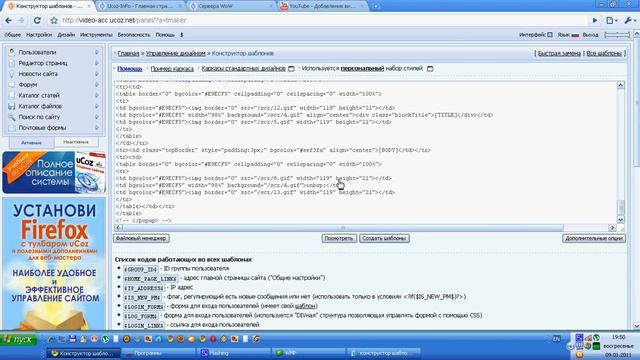The image size is (640, 360).
Task: Open a new browser tab with the plus button
Action: 376,6
